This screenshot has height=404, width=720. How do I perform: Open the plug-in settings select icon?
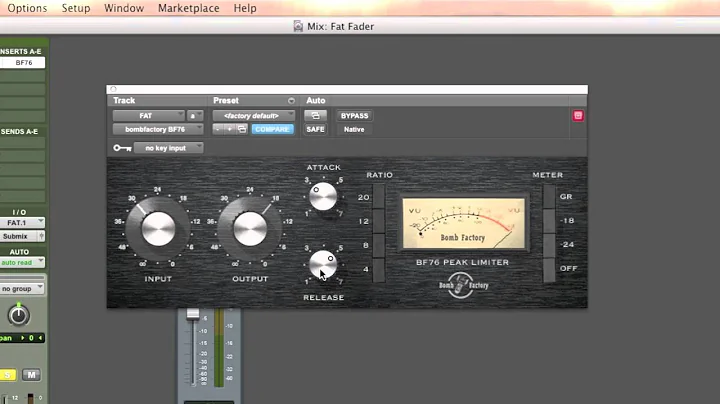pyautogui.click(x=242, y=129)
